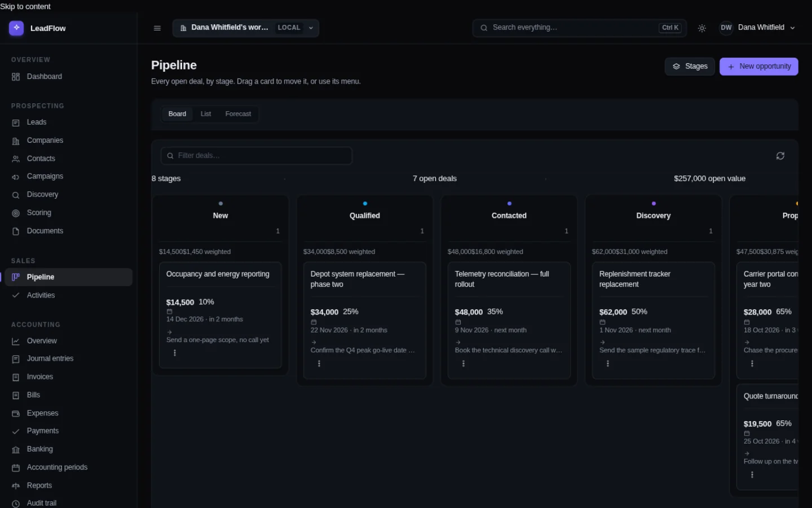
Task: Click the Audit trail clock icon
Action: 16,503
